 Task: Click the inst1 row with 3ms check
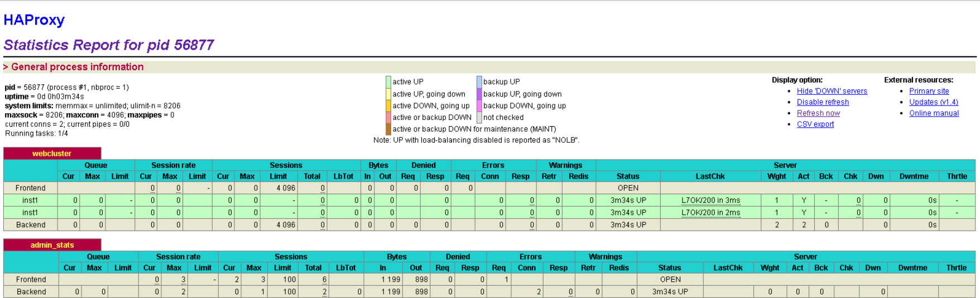(x=489, y=200)
